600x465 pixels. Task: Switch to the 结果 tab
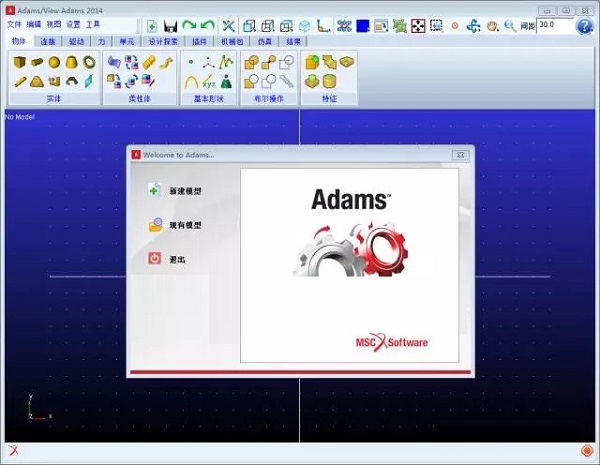293,41
